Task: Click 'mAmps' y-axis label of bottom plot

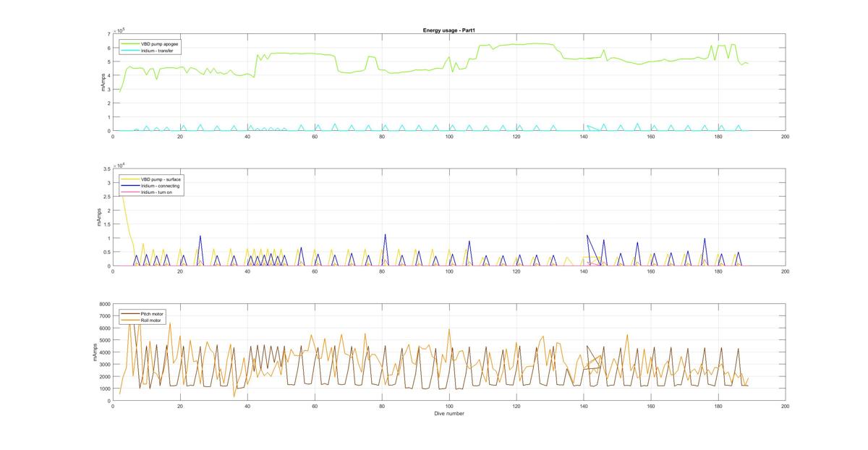Action: [x=93, y=352]
